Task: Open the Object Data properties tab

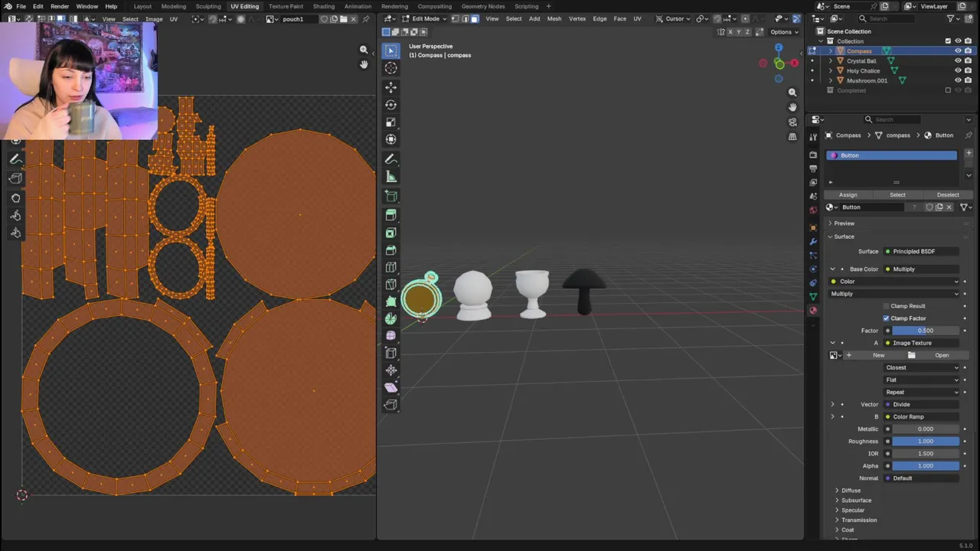Action: (x=813, y=296)
